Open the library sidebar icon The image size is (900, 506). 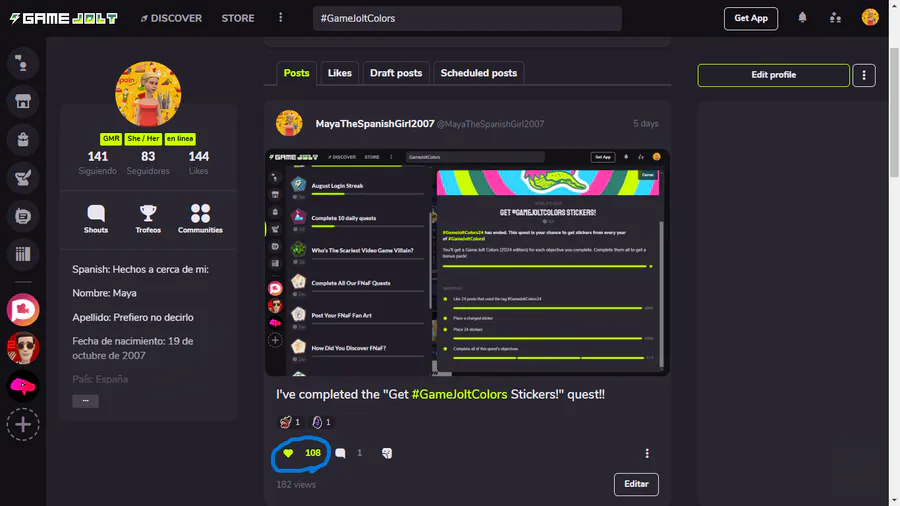coord(23,254)
